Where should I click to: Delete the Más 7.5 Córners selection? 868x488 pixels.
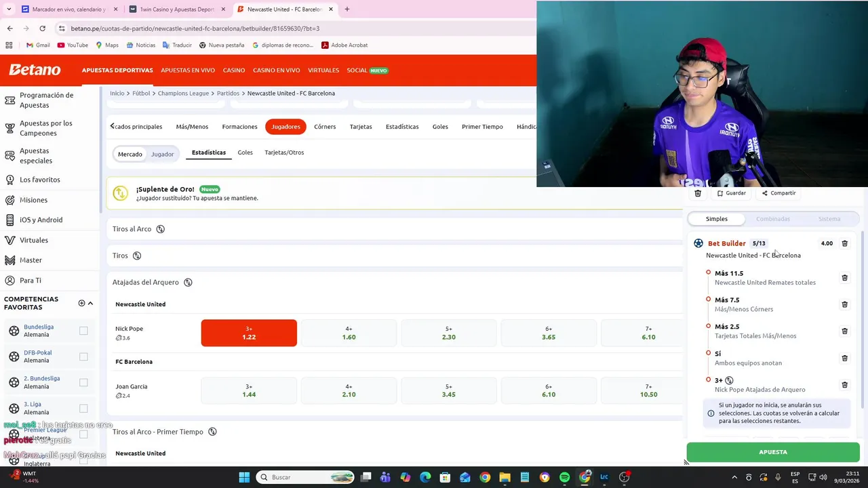(x=844, y=304)
